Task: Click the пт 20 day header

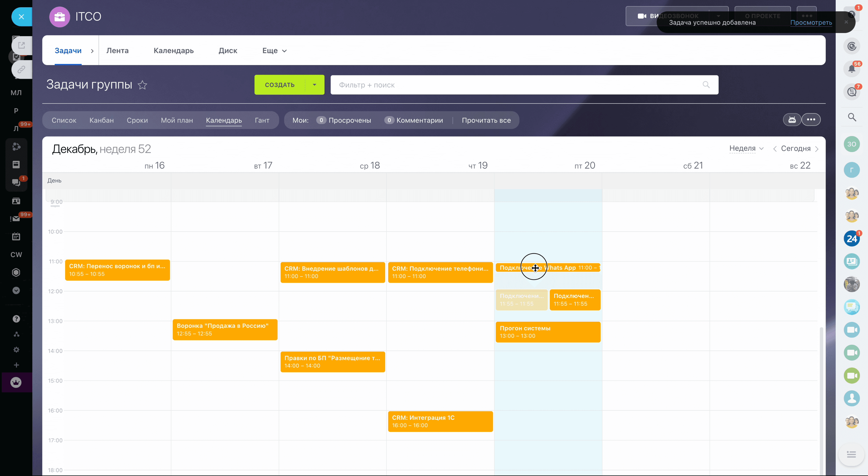Action: point(585,165)
